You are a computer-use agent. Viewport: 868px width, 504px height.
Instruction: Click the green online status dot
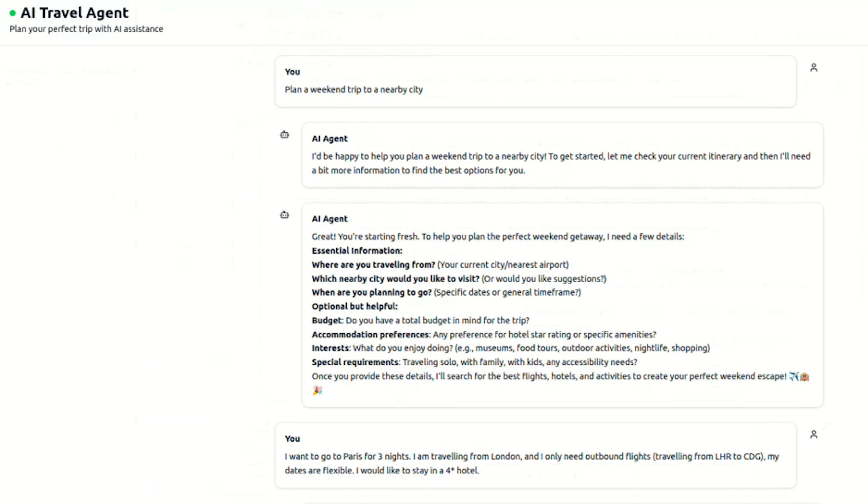pyautogui.click(x=13, y=13)
